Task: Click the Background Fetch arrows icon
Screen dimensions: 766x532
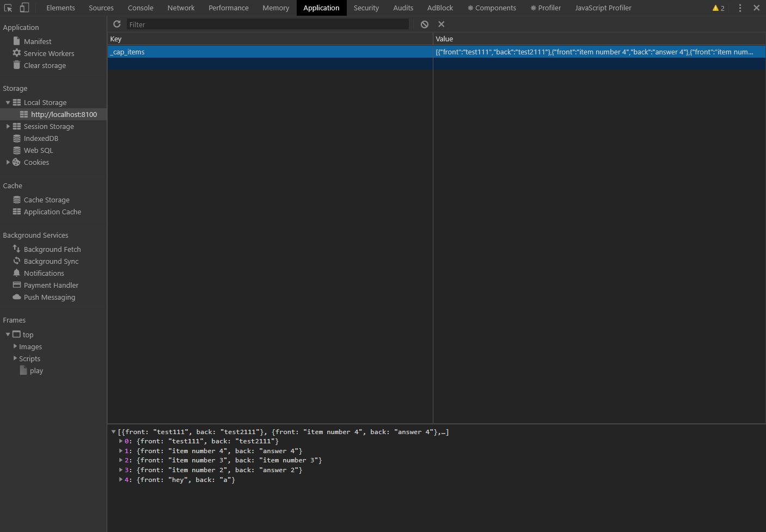Action: click(16, 249)
